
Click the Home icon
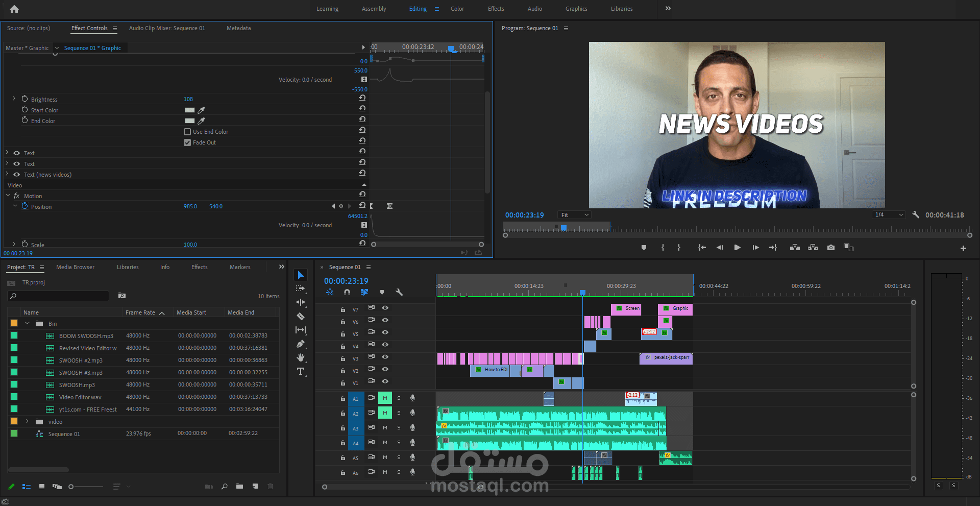click(14, 9)
